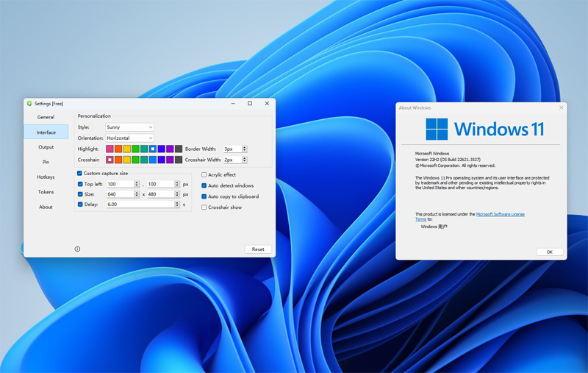Expand the Orientation dropdown set to Horizontal
588x373 pixels.
129,138
